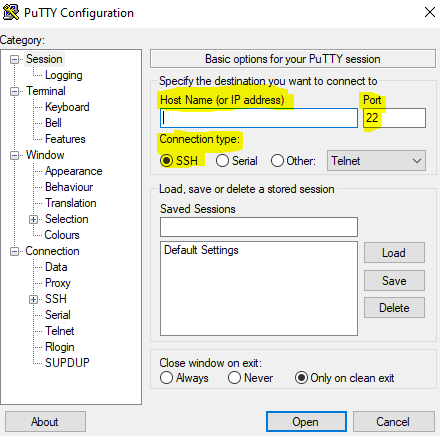Choose Only on clean exit option
The height and width of the screenshot is (436, 440).
[301, 378]
